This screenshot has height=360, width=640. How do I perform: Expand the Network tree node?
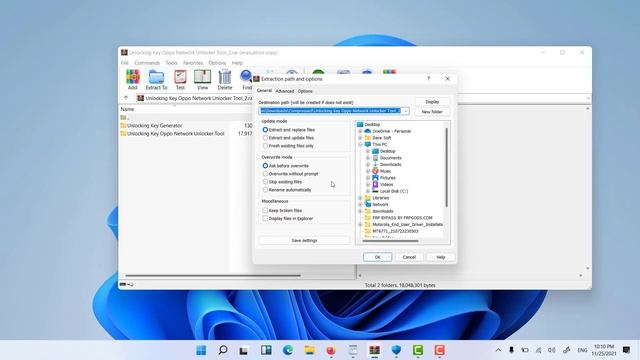pos(360,204)
